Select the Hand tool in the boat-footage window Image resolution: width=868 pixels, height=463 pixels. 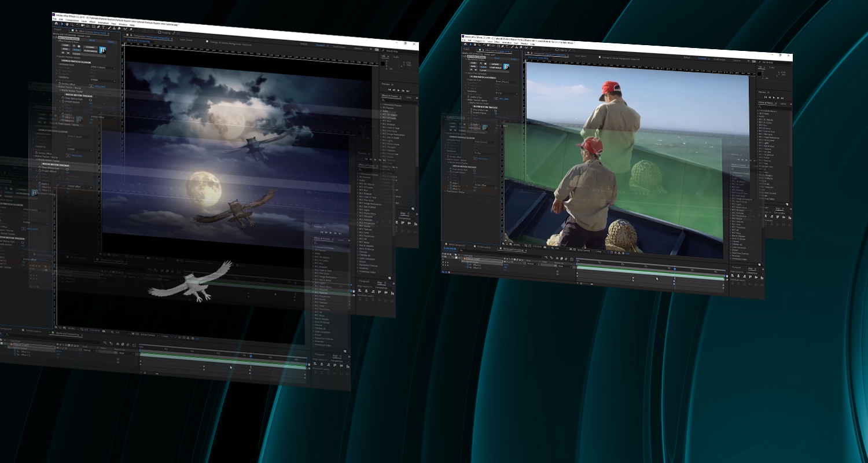pyautogui.click(x=475, y=45)
